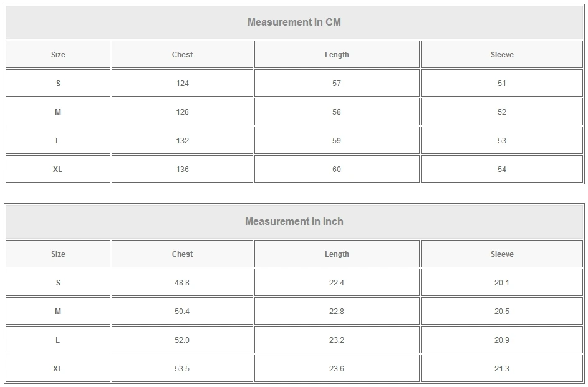
Task: Click the length value 58 cell
Action: pyautogui.click(x=337, y=112)
